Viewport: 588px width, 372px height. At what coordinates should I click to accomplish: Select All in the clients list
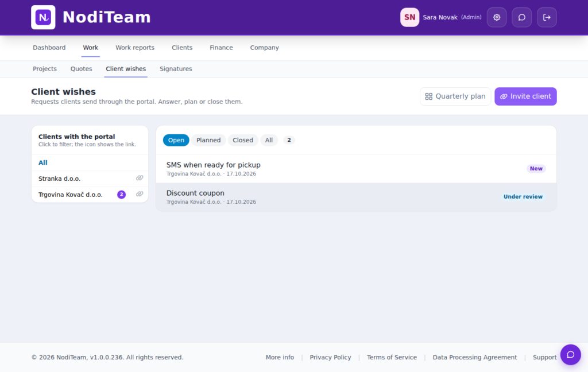tap(90, 163)
